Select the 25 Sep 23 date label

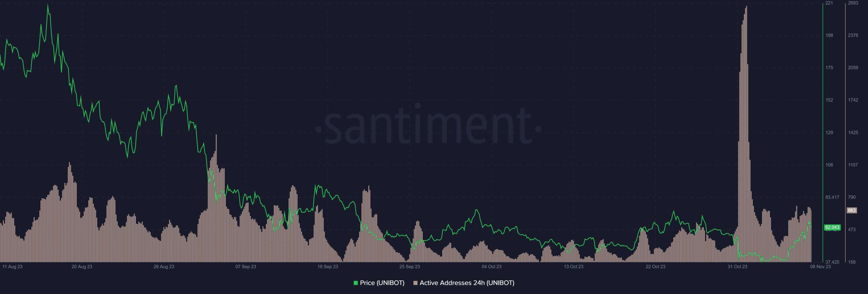(x=410, y=267)
